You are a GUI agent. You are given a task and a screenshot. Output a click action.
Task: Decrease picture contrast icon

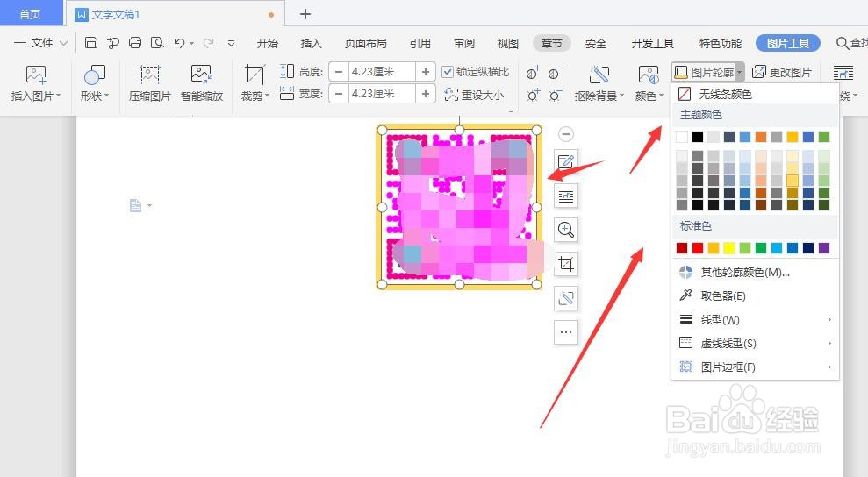tap(555, 73)
